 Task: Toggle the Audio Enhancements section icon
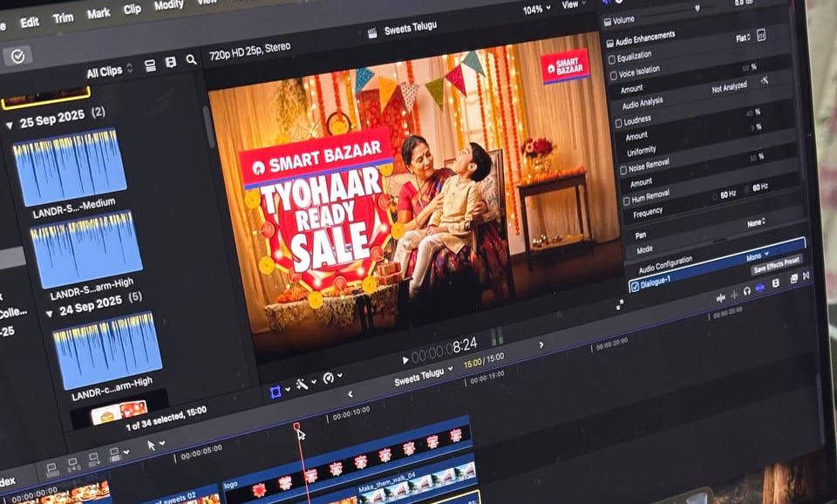point(610,44)
